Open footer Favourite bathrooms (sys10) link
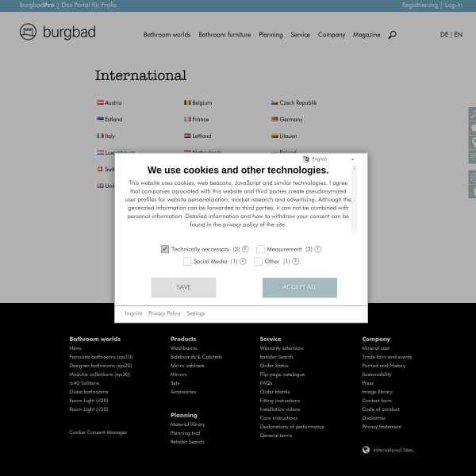 point(101,357)
